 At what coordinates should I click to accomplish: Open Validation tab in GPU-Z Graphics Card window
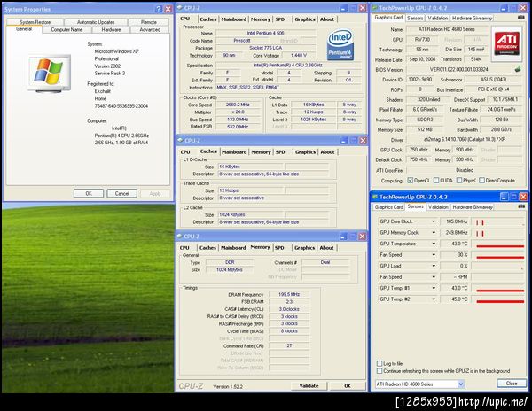(x=438, y=19)
